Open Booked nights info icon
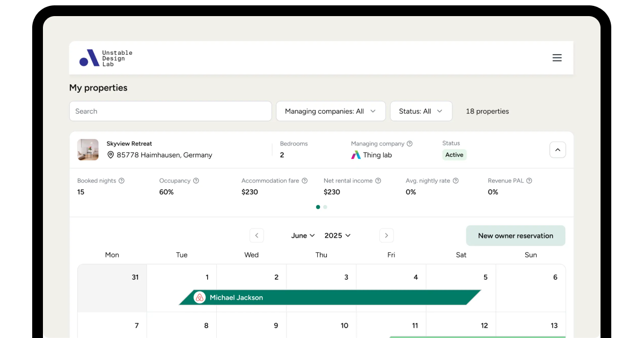The height and width of the screenshot is (338, 644). (x=121, y=181)
